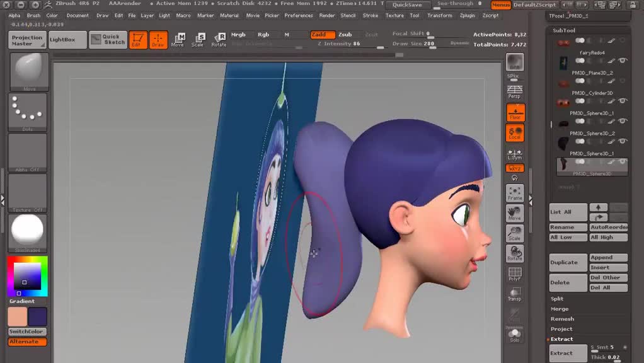Toggle Transp transparency mode
Viewport: 644px width, 363px height.
point(515,294)
